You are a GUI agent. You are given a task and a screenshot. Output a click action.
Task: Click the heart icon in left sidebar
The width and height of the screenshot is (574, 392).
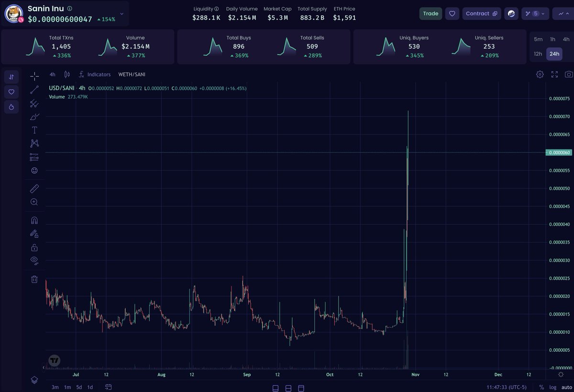11,92
